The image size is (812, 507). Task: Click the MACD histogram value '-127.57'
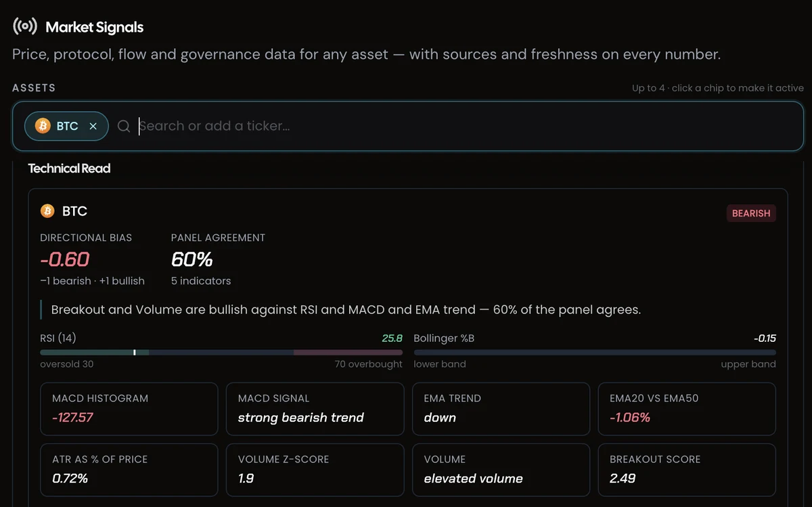73,418
